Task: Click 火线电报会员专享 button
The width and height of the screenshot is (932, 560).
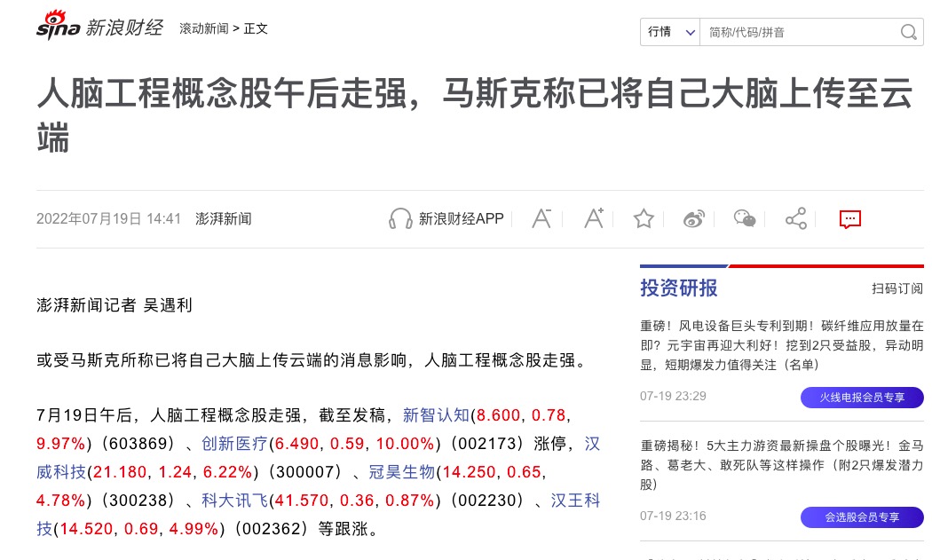Action: pos(862,397)
